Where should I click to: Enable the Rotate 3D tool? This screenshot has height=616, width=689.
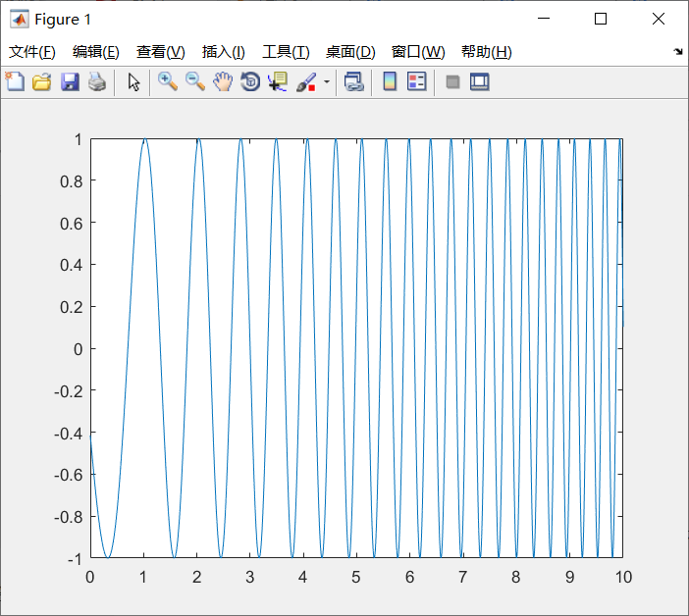tap(250, 81)
